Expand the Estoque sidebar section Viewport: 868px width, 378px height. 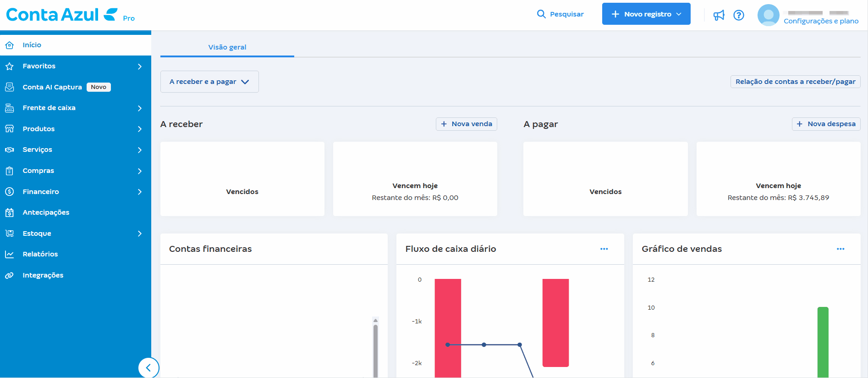37,233
